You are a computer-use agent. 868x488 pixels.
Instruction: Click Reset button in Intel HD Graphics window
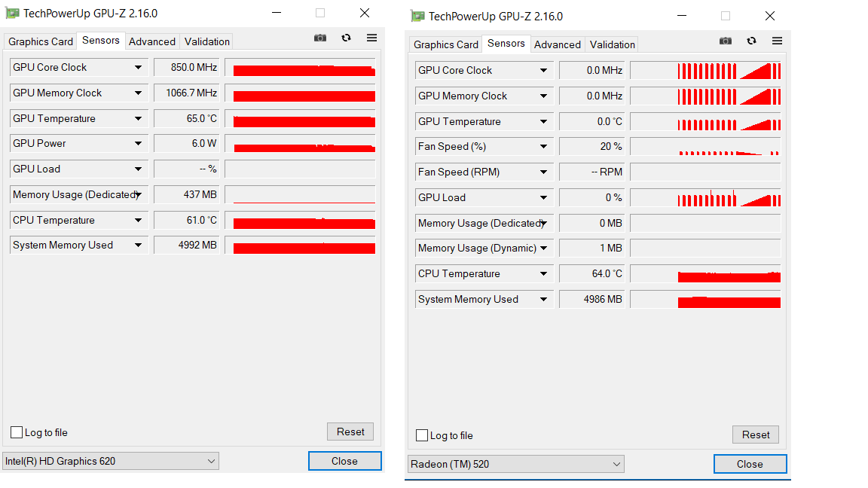[350, 432]
